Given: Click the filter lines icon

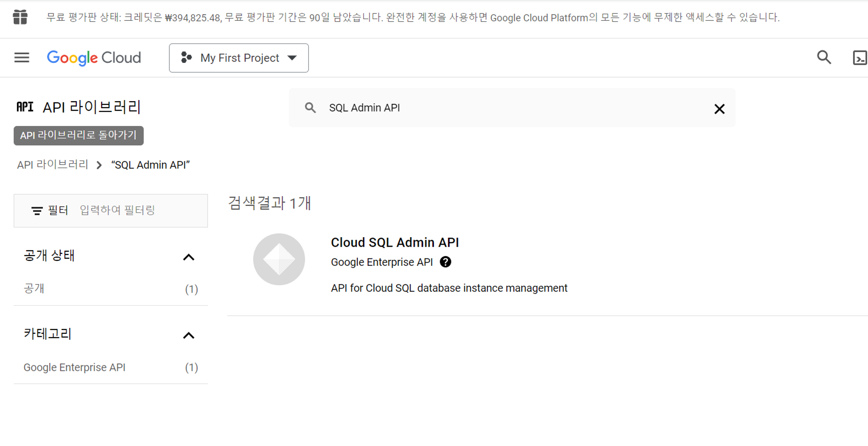Looking at the screenshot, I should tap(37, 211).
